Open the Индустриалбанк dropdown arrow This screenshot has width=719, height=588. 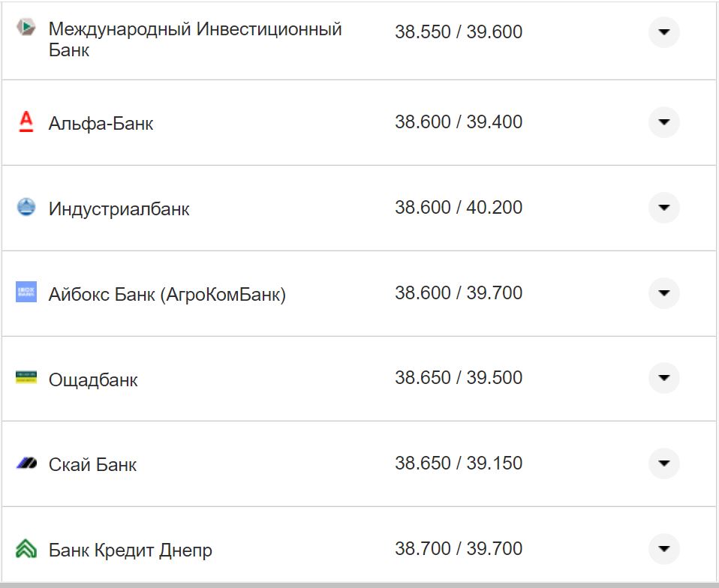click(663, 208)
